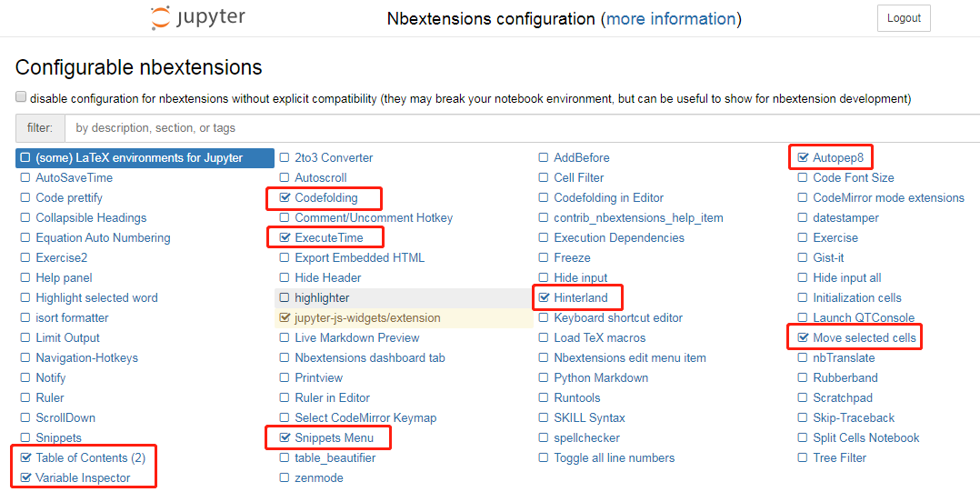The width and height of the screenshot is (980, 492).
Task: Uncheck the Hinterland extension
Action: pos(545,297)
